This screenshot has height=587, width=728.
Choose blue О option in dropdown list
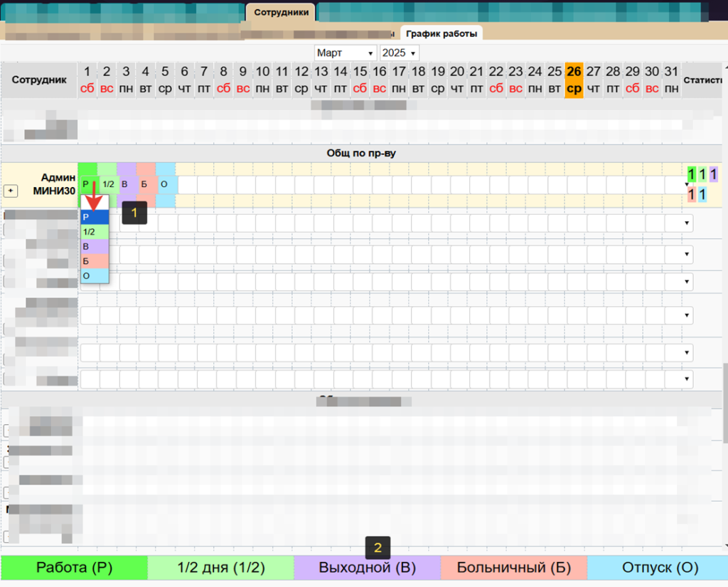coord(95,275)
